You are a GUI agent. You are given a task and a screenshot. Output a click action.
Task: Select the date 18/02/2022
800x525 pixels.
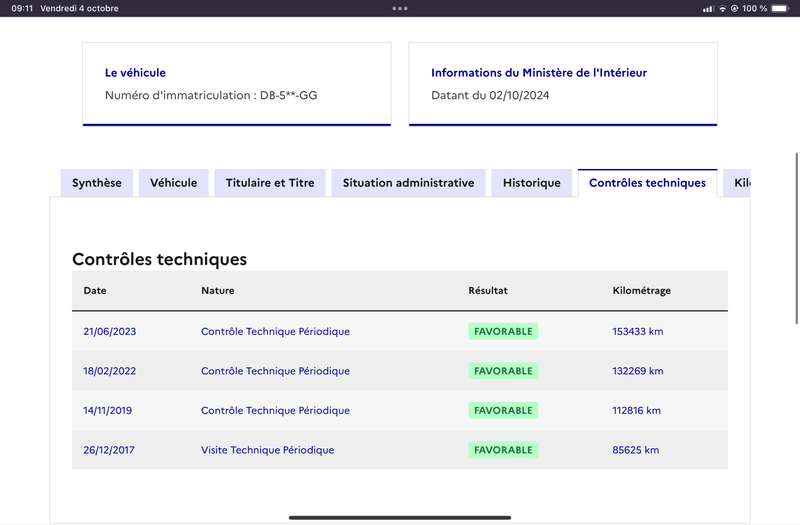click(110, 371)
